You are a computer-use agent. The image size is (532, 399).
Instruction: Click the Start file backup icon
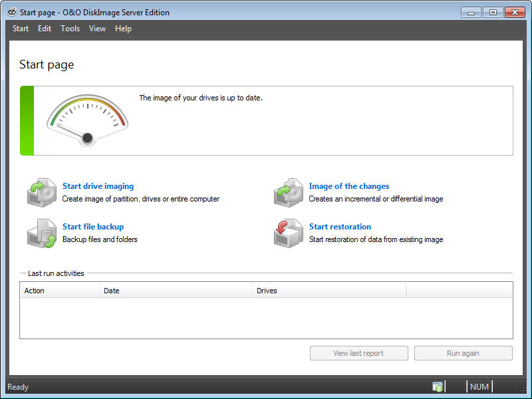43,233
